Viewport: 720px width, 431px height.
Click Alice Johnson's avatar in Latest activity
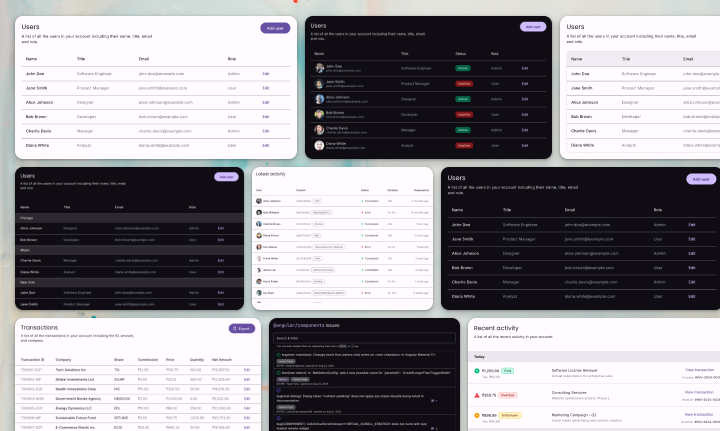[x=260, y=201]
